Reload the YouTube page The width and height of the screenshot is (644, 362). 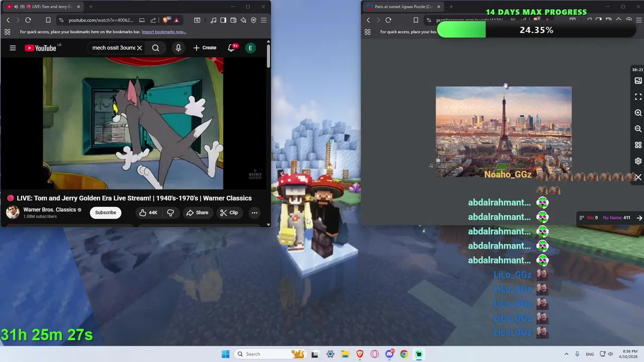(28, 20)
